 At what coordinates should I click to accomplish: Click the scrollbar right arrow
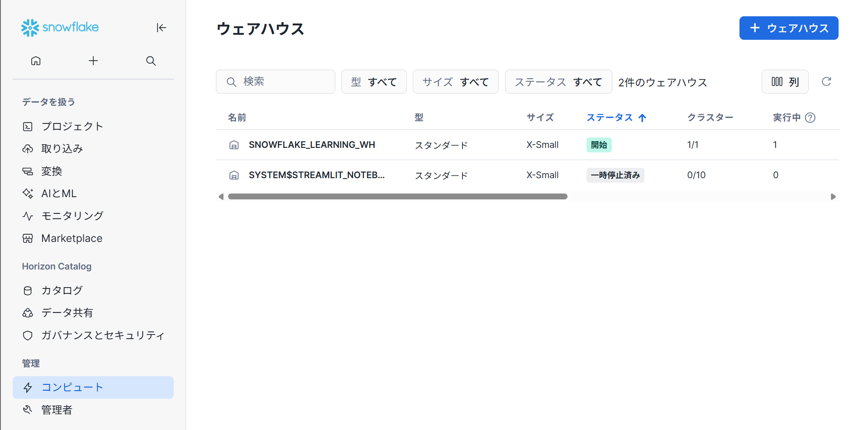833,197
